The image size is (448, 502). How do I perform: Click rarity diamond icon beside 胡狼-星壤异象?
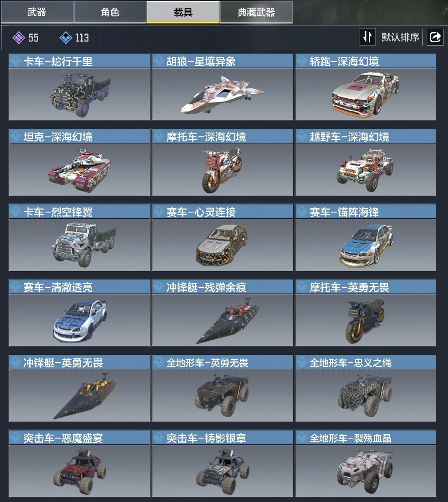tap(159, 61)
